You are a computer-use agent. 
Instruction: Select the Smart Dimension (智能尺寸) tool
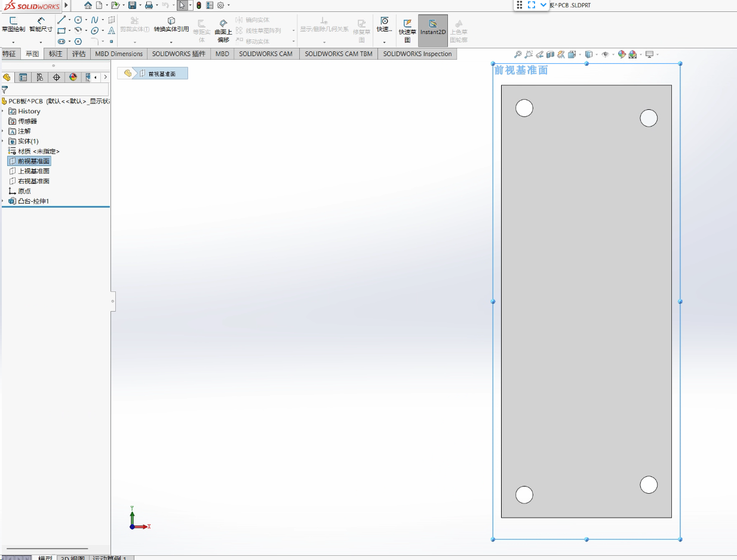click(41, 24)
